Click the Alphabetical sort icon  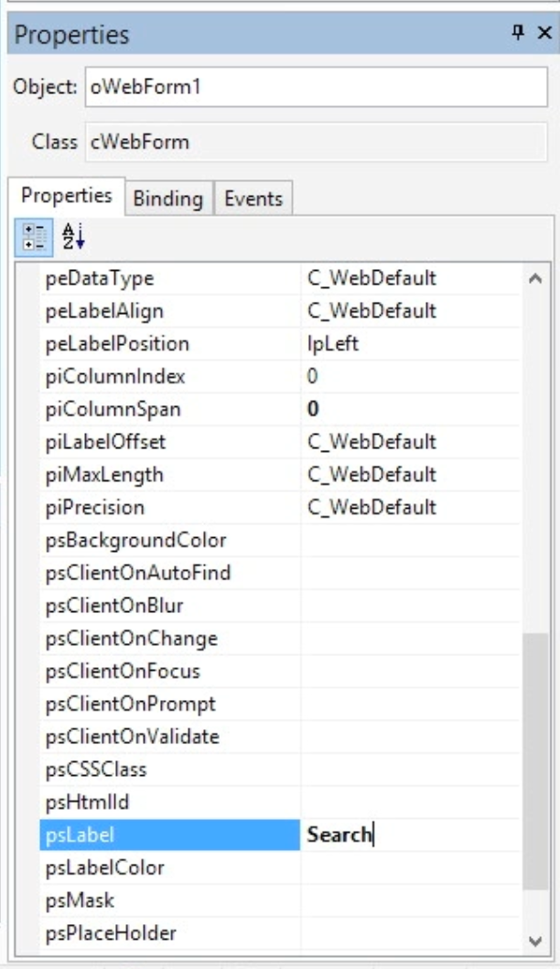[x=70, y=237]
